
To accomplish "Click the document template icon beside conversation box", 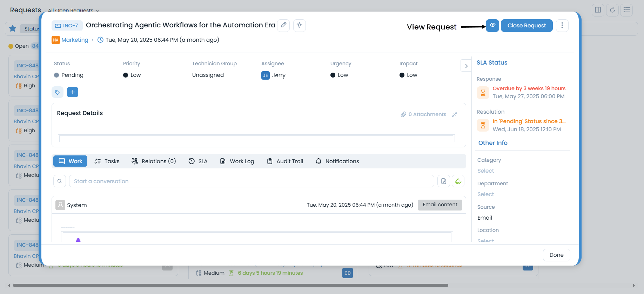I will click(444, 181).
